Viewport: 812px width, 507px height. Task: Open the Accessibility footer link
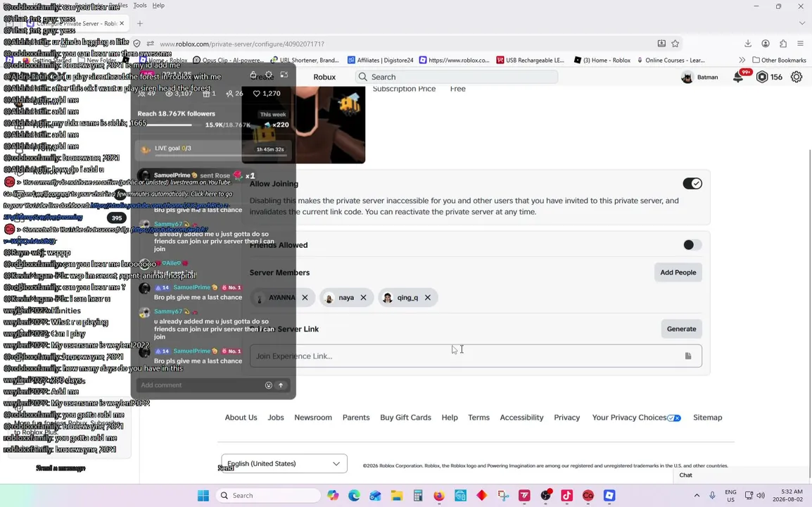point(521,418)
